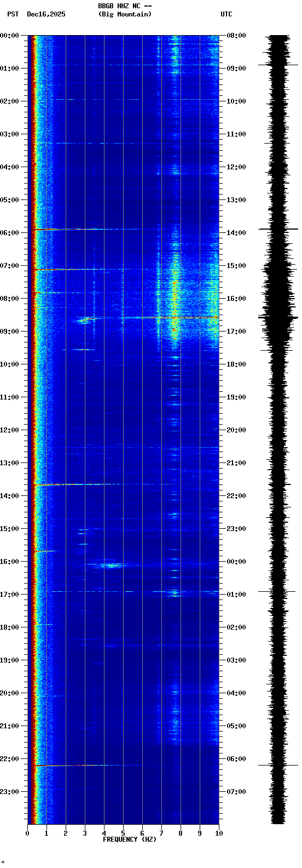Click the frequency axis '3' tick label
The image size is (302, 868).
click(85, 833)
